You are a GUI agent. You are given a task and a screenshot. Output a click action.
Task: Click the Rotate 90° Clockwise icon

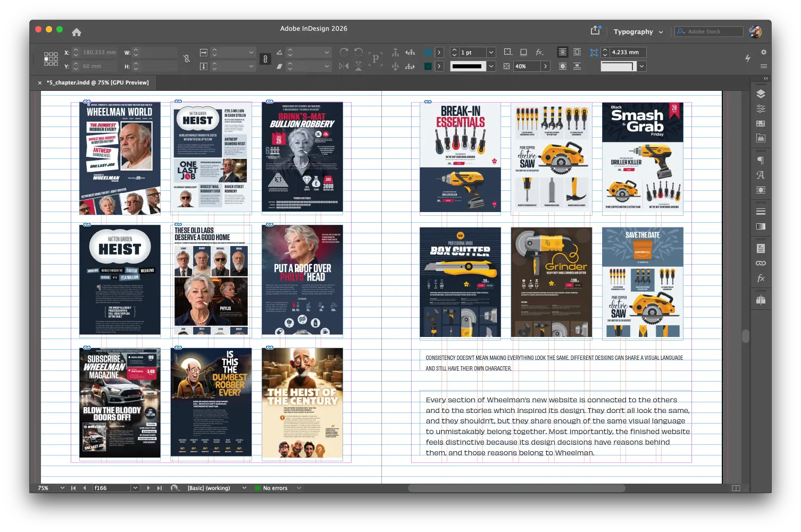point(344,52)
